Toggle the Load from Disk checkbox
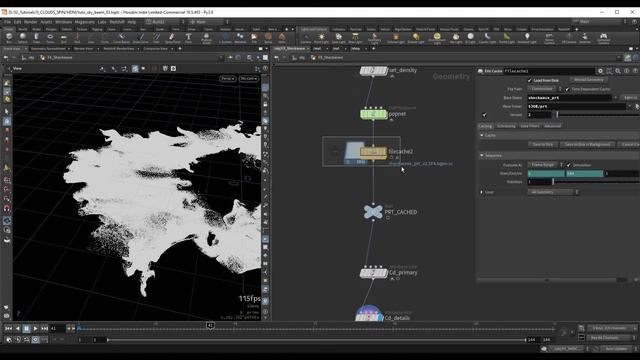The height and width of the screenshot is (360, 640). click(529, 80)
